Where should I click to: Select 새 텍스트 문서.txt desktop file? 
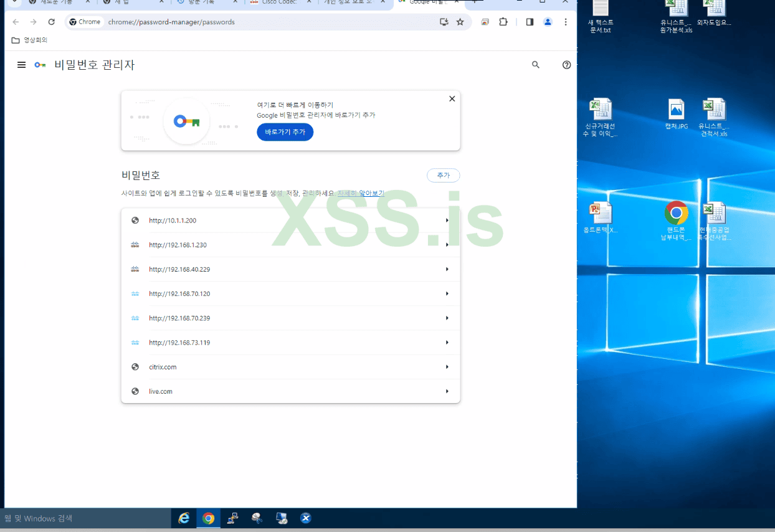tap(600, 16)
